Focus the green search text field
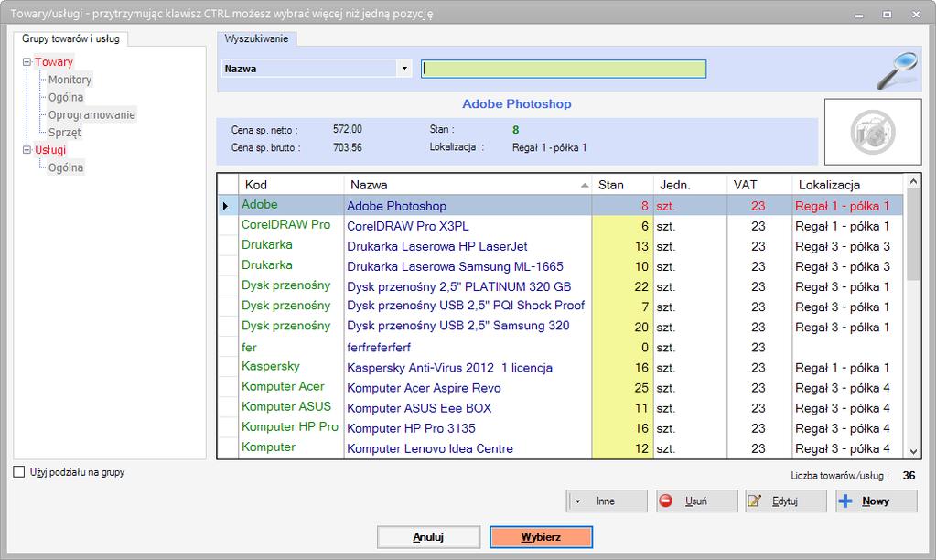Screen dimensions: 936x560 tap(564, 69)
